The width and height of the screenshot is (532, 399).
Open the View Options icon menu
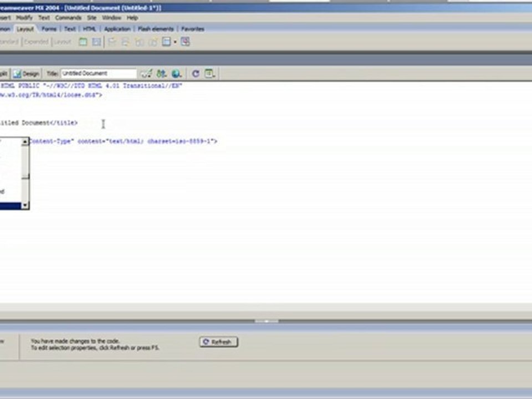tap(209, 73)
